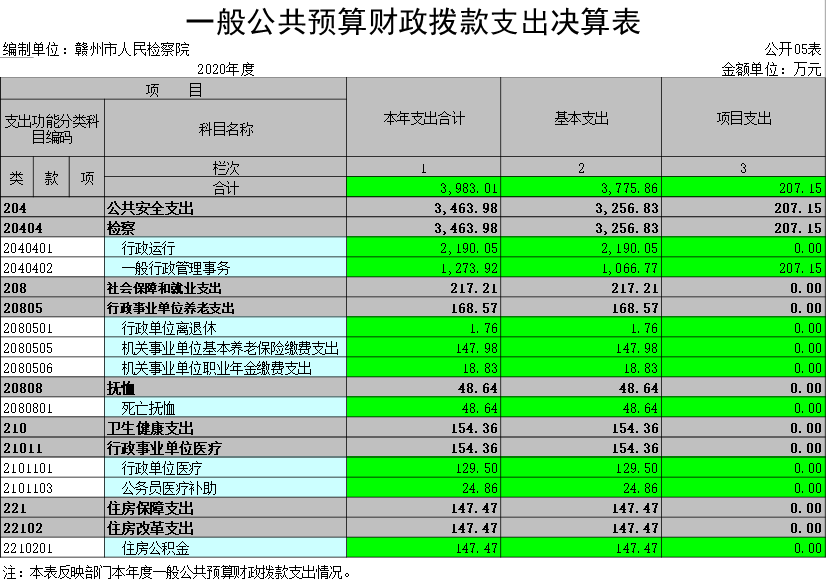Click the value 1,273.92
The width and height of the screenshot is (829, 587).
pos(468,268)
